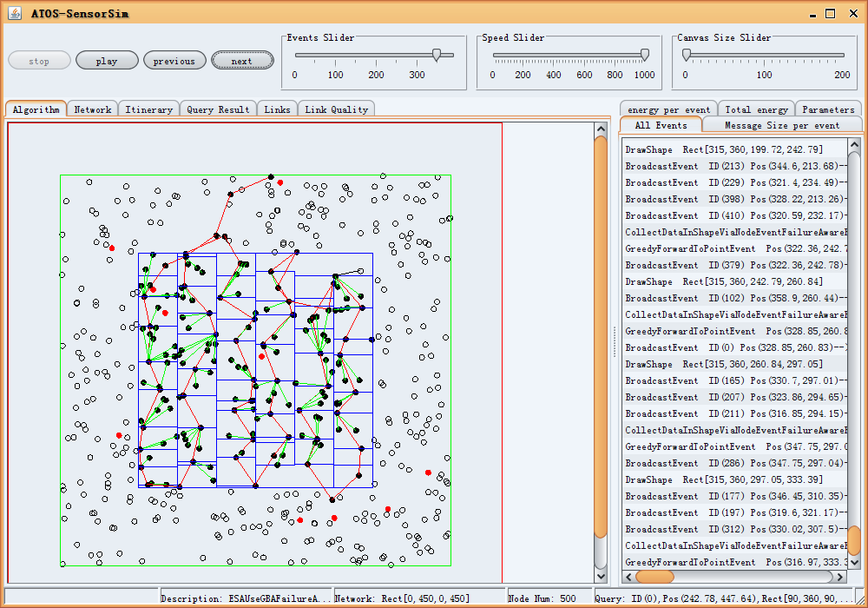Open the Total energy tab

click(756, 109)
